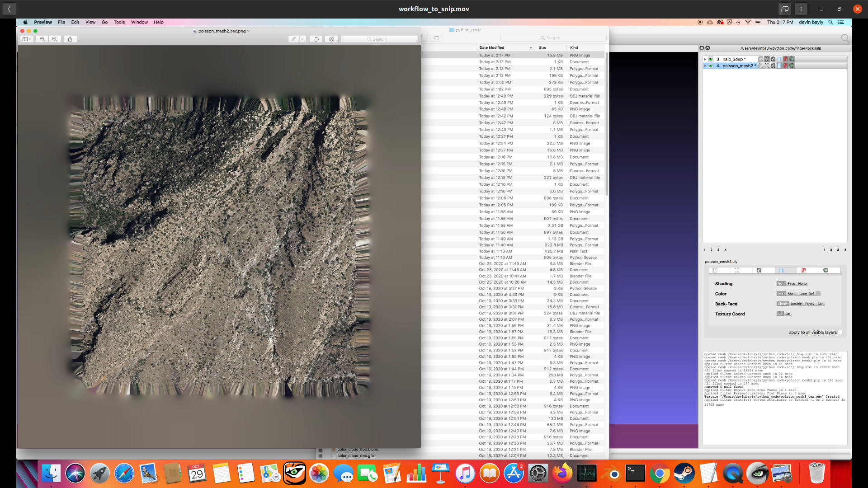Click points render icon in naip_3dep row
Image resolution: width=868 pixels, height=488 pixels.
coord(767,59)
